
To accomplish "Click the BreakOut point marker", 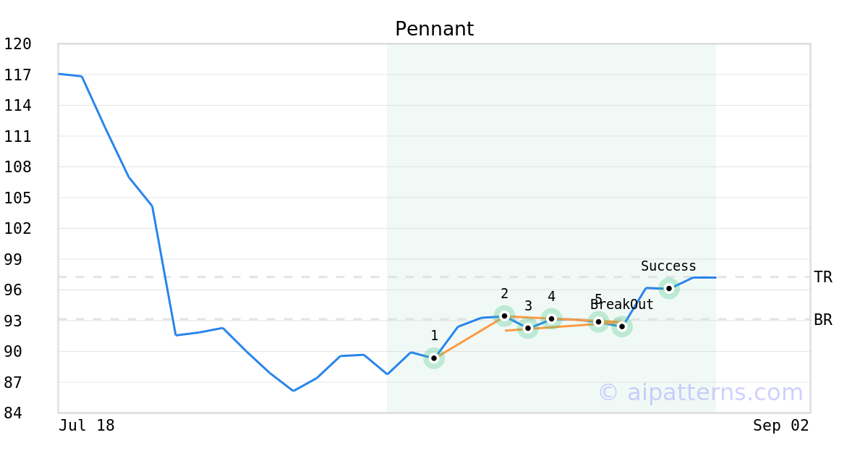I will (x=621, y=326).
